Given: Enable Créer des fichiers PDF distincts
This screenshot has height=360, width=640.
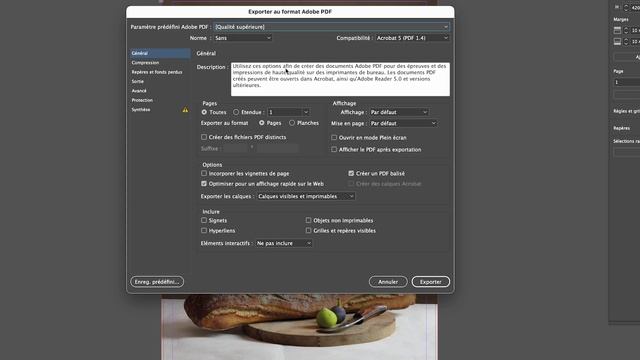Looking at the screenshot, I should click(x=204, y=137).
